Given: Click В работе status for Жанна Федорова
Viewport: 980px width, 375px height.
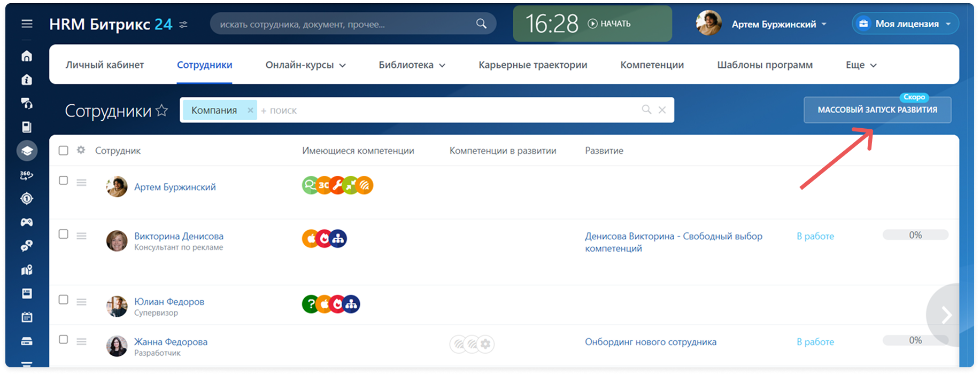Looking at the screenshot, I should [x=815, y=342].
